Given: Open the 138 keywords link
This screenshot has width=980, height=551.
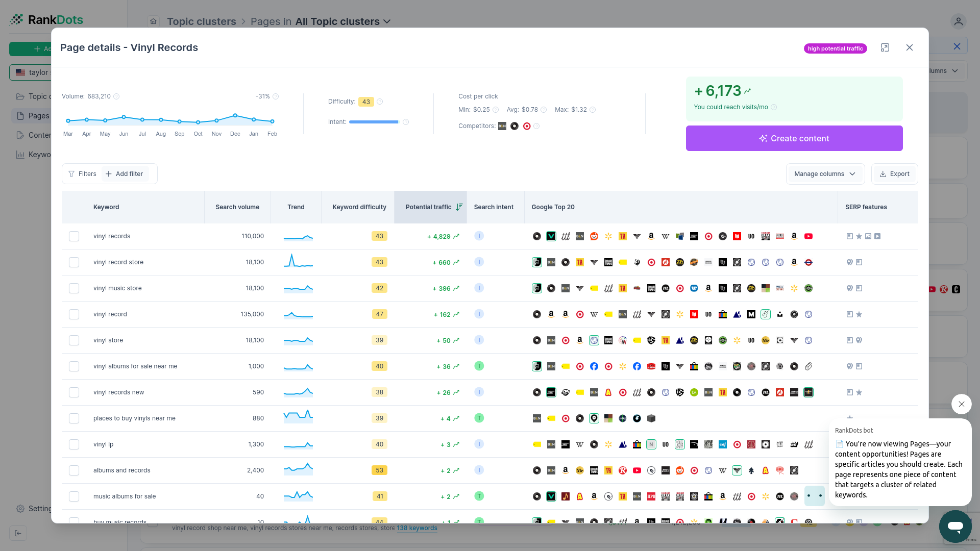Looking at the screenshot, I should click(x=417, y=528).
